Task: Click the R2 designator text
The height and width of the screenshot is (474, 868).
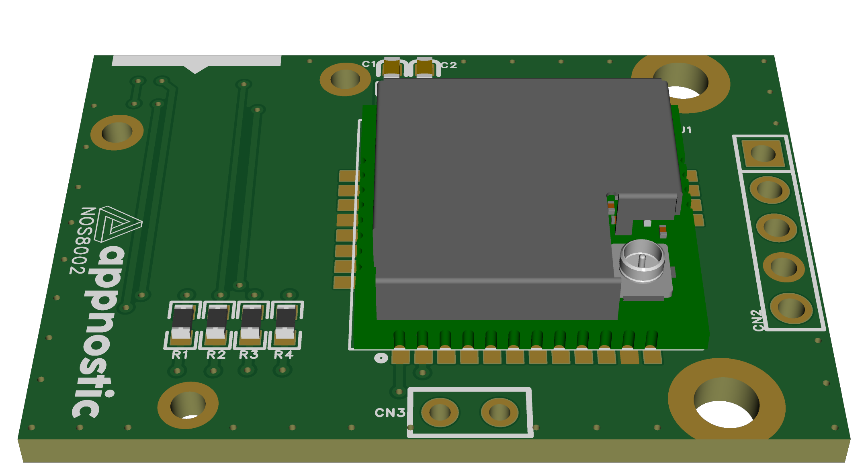Action: pos(216,355)
